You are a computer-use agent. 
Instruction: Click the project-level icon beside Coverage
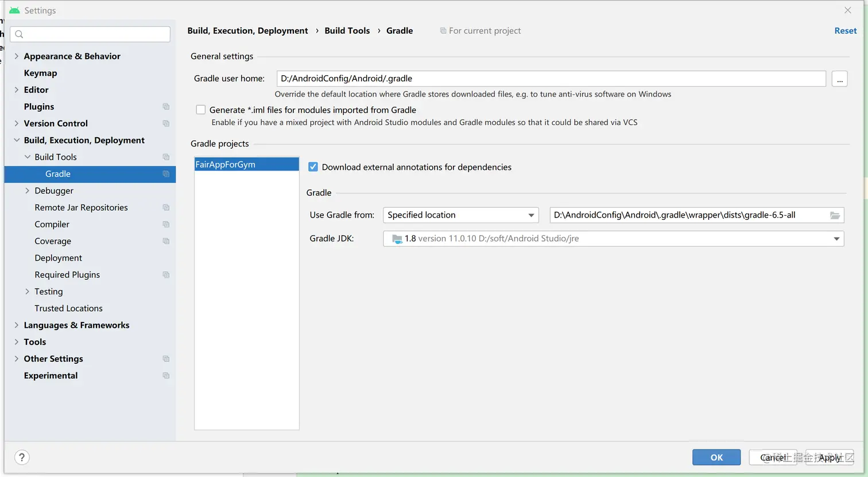(x=166, y=241)
